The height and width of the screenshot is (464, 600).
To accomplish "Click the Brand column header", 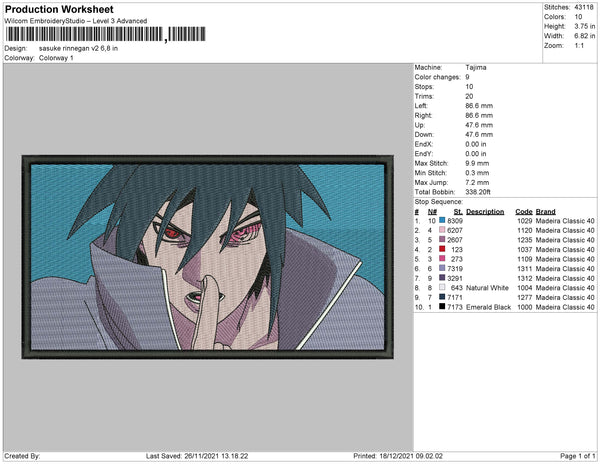I will [x=545, y=212].
